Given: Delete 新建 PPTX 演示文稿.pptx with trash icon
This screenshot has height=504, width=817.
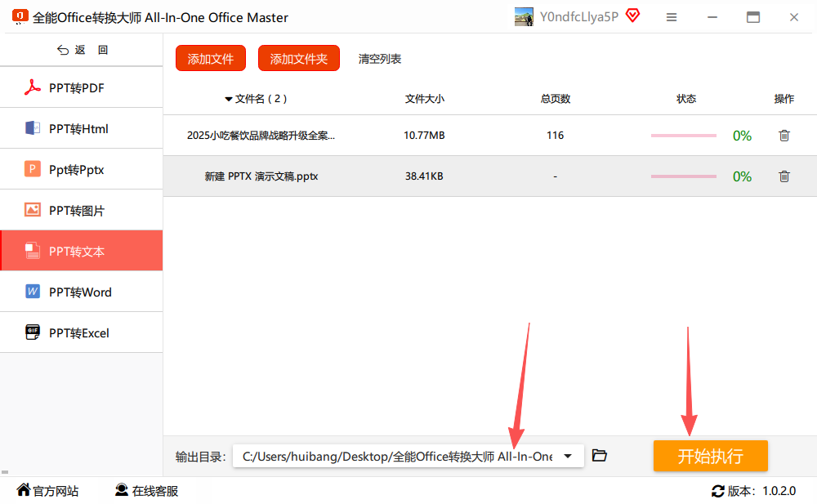Looking at the screenshot, I should tap(784, 176).
